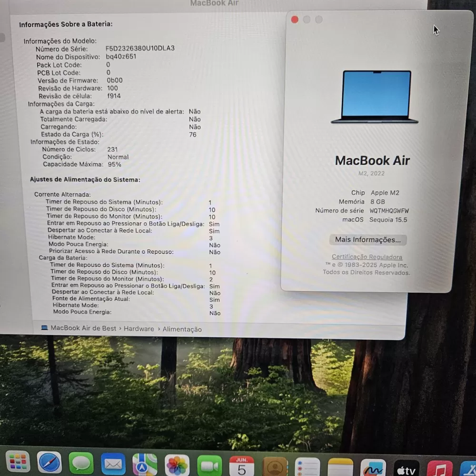Click the 'Fonte de Alimentação Atual:' row

(x=136, y=299)
